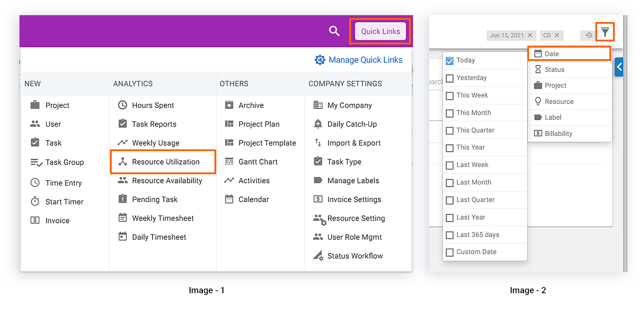Click the Status Workflow icon
Viewport: 644px width, 312px height.
318,255
